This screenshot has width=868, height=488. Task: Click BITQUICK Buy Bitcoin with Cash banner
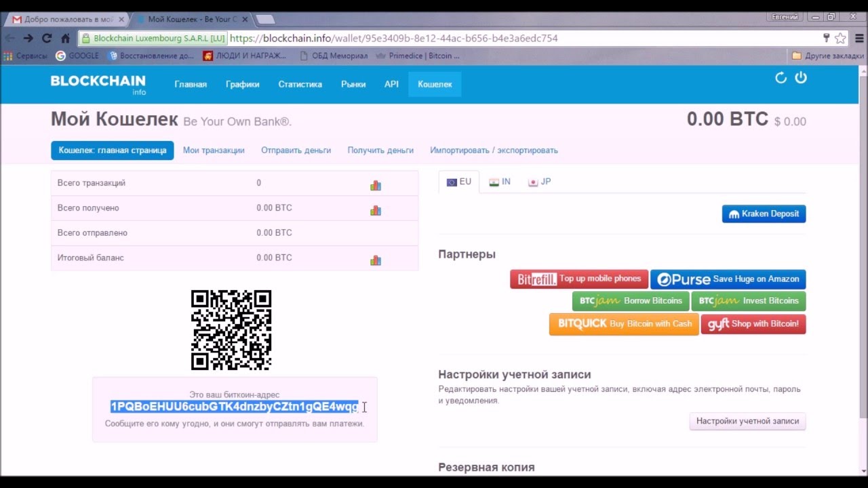pos(624,324)
